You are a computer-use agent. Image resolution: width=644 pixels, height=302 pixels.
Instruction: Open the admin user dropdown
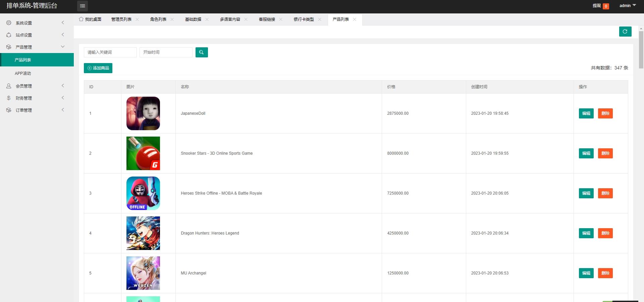point(628,6)
